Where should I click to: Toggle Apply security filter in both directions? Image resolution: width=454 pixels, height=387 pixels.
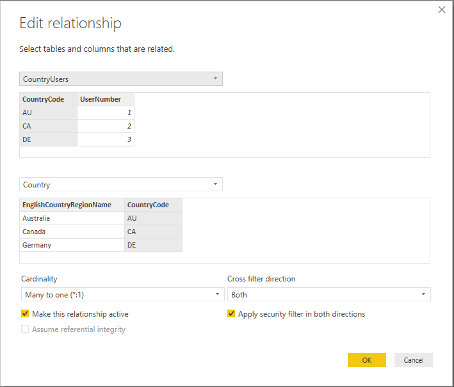231,314
